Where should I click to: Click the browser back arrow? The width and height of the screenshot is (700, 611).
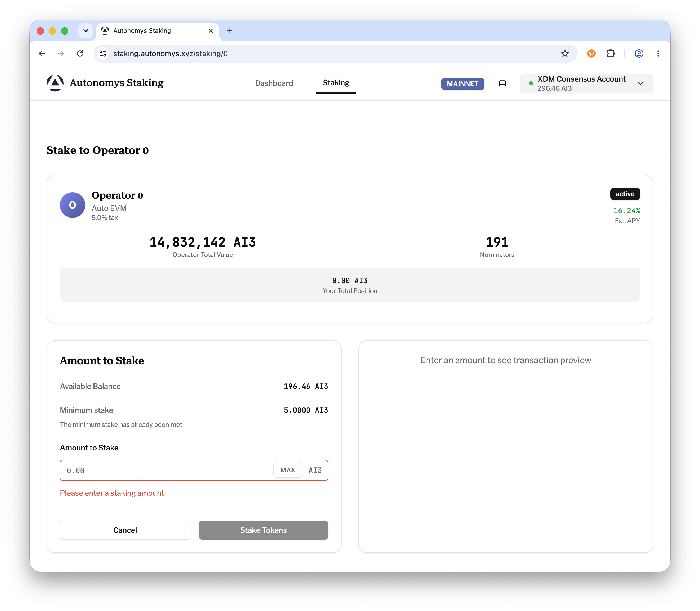(x=42, y=54)
